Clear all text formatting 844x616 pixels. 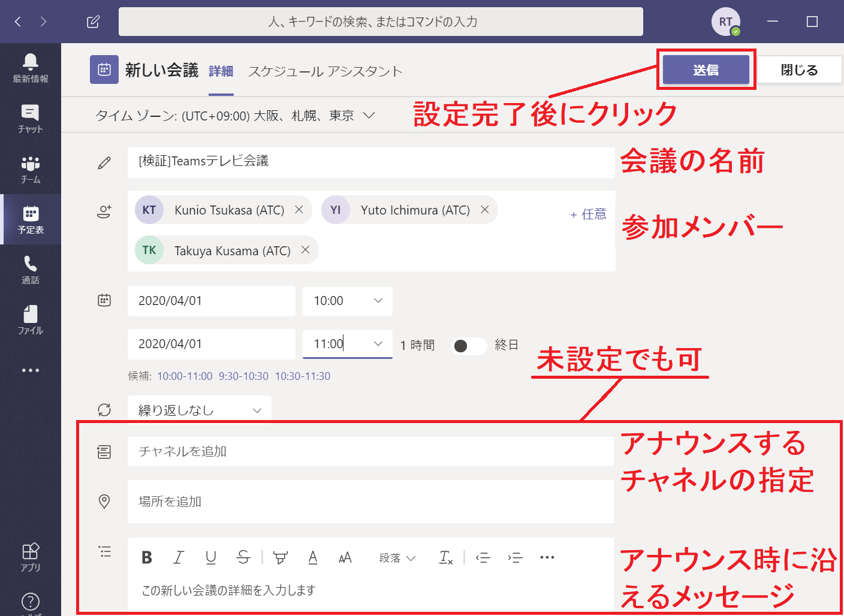click(x=446, y=557)
